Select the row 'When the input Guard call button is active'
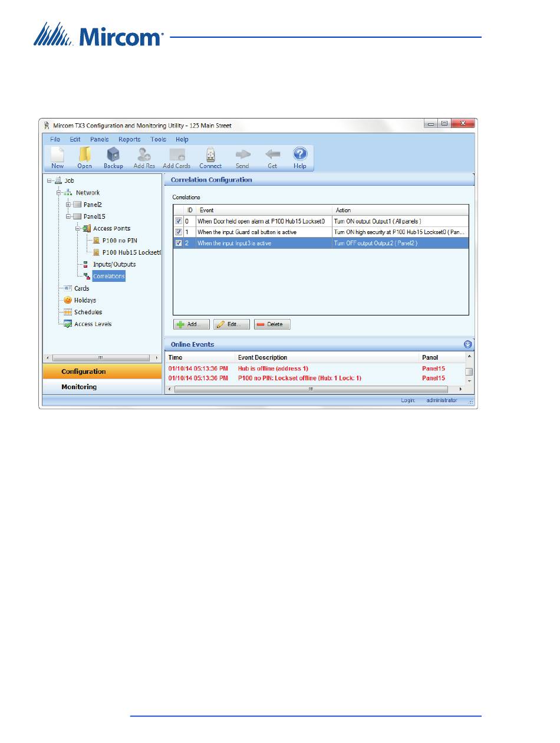The height and width of the screenshot is (743, 560). pos(321,232)
